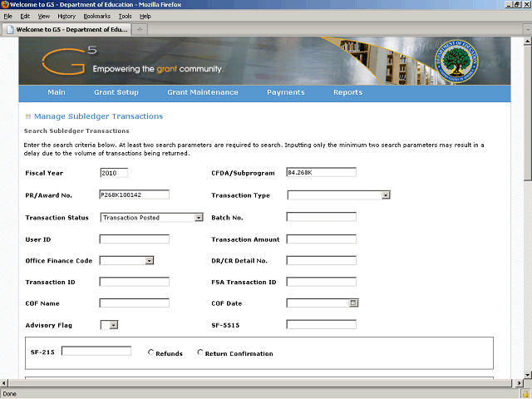Click the SF-5515 input field
Screen dimensions: 532x399
[322, 324]
